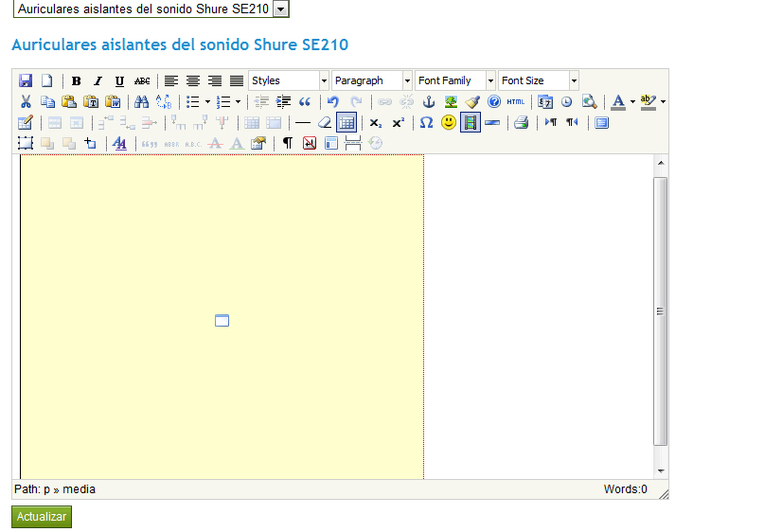Paste from Word icon

(x=113, y=101)
